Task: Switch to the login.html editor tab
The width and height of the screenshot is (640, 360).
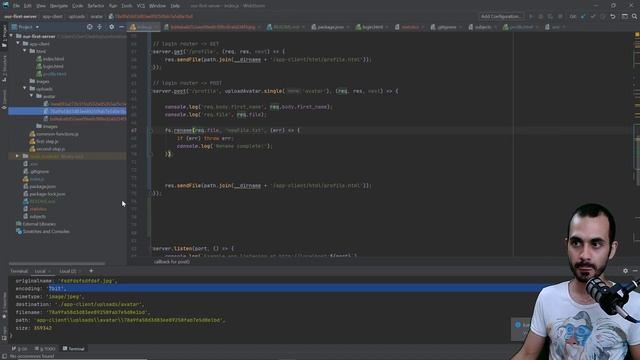Action: point(373,27)
